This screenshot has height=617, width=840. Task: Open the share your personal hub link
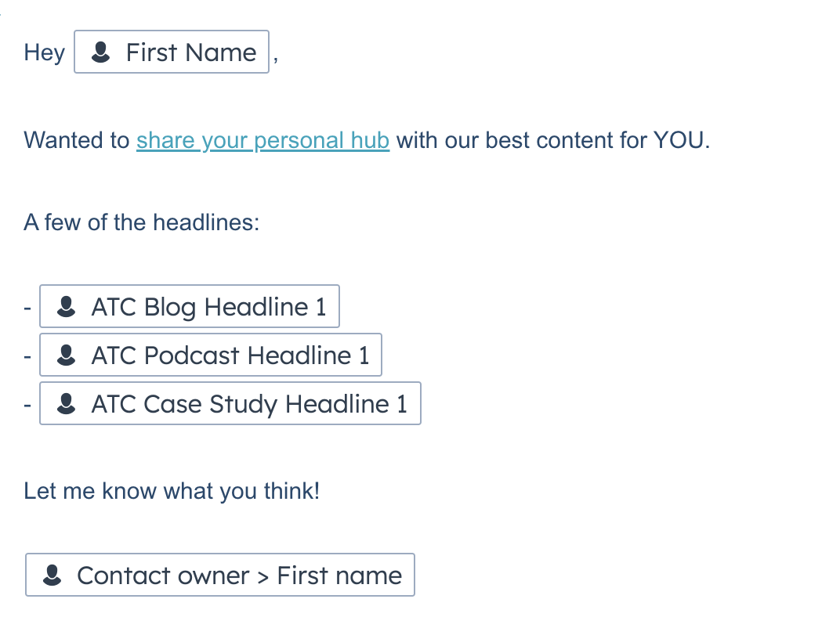(x=262, y=140)
